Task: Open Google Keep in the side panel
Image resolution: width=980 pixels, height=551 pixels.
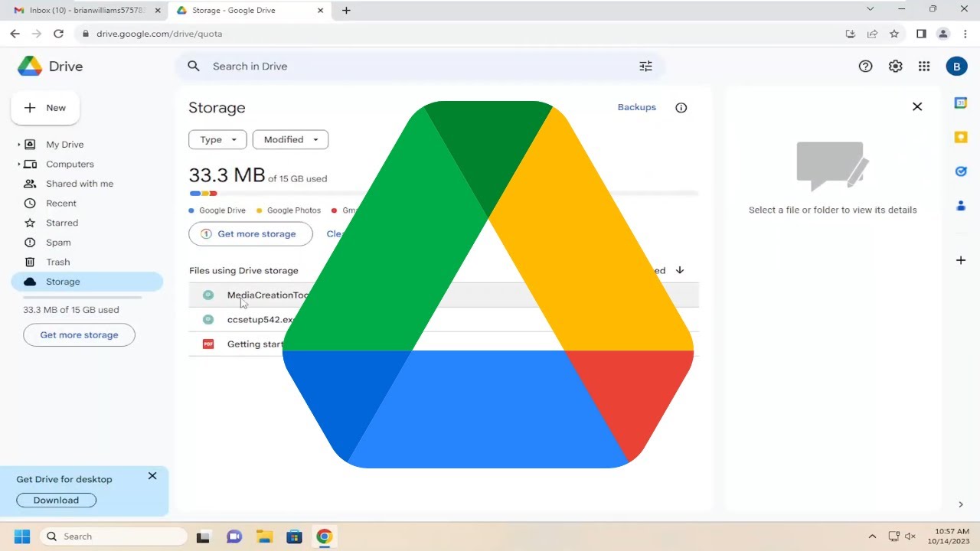Action: (x=961, y=137)
